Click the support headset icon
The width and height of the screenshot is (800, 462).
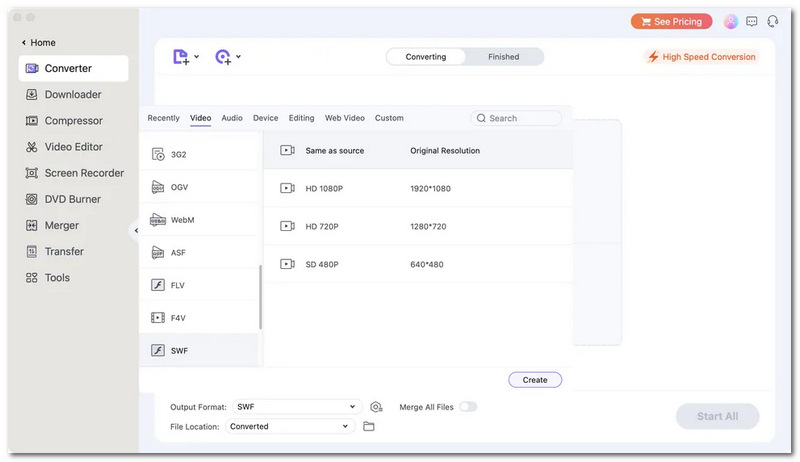click(772, 21)
